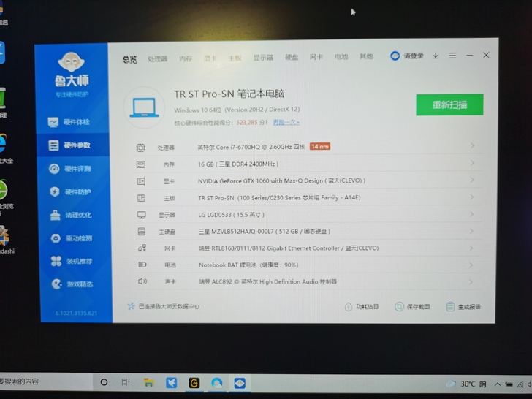
Task: Click the processor chip icon in 处理器 row
Action: click(140, 148)
